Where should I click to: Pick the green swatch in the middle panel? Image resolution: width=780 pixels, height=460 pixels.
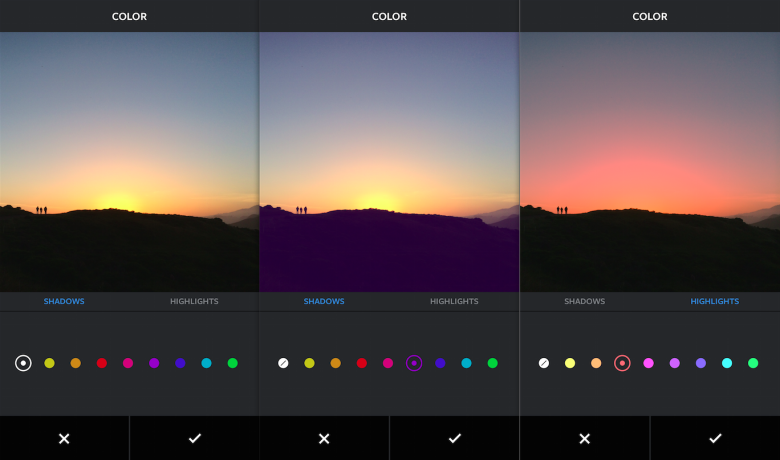[492, 363]
